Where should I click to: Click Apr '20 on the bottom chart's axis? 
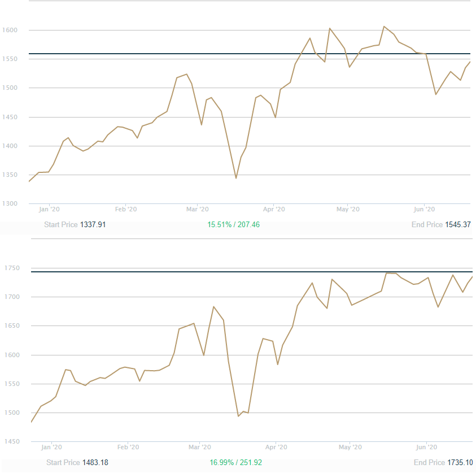(x=276, y=447)
